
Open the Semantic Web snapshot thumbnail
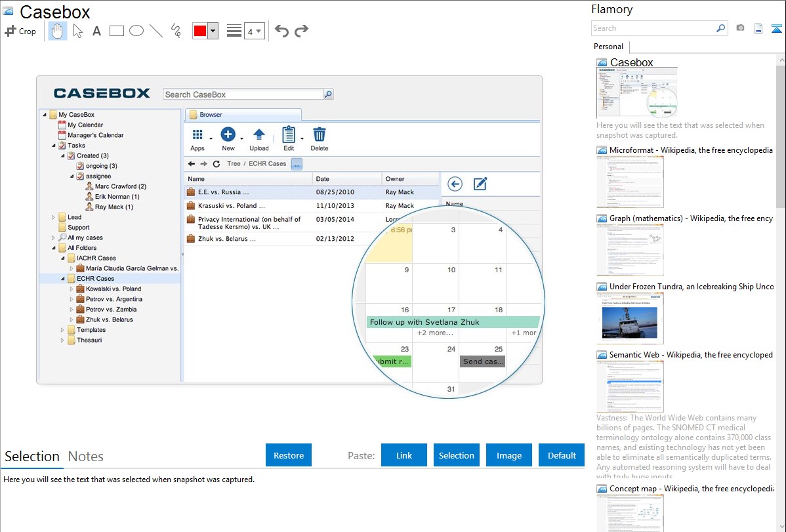(630, 386)
